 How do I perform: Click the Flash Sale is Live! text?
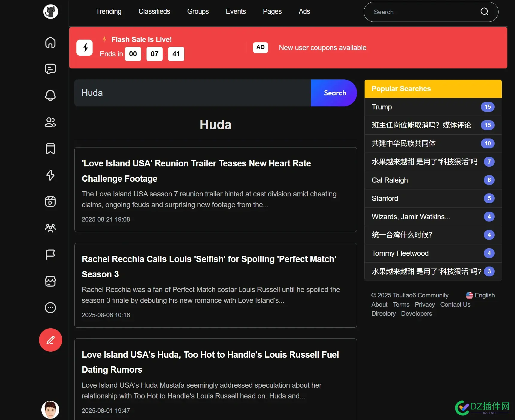141,40
